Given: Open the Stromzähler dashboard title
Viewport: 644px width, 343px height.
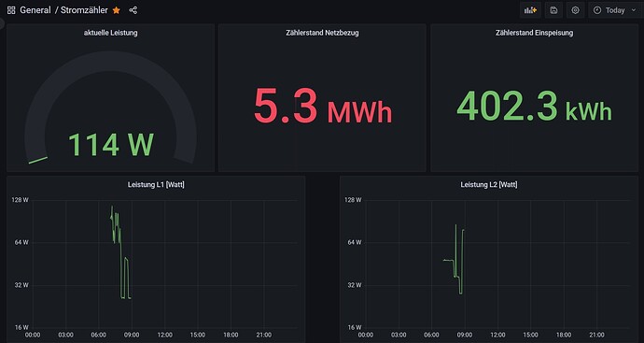Looking at the screenshot, I should [x=84, y=10].
